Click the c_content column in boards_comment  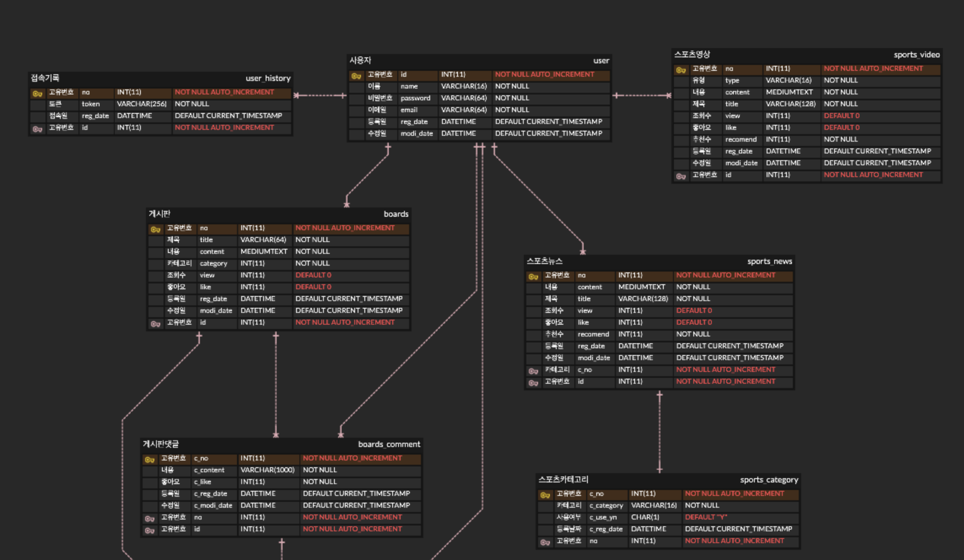tap(209, 470)
